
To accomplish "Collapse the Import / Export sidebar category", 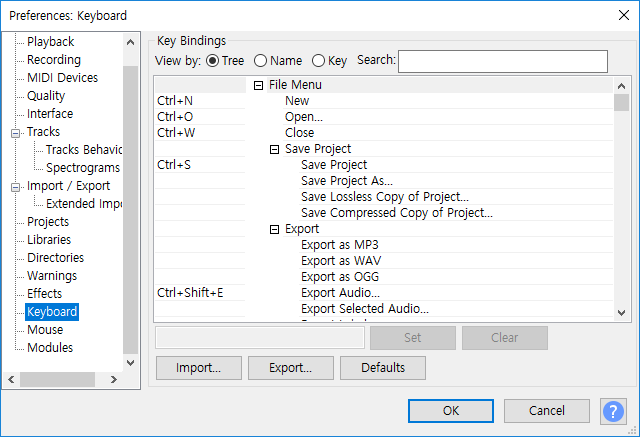I will [x=16, y=186].
